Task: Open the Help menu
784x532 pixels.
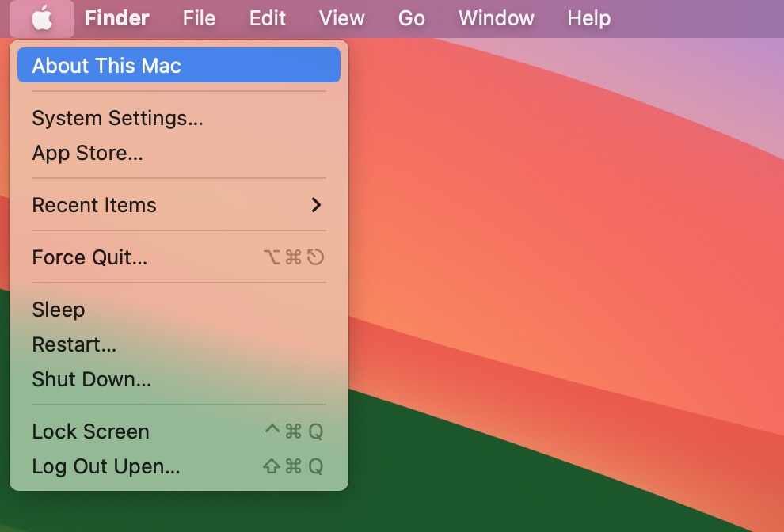Action: click(x=588, y=18)
